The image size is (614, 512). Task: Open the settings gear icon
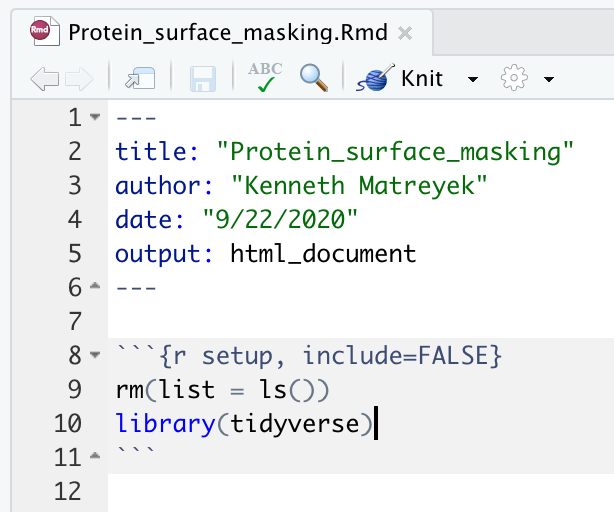514,78
